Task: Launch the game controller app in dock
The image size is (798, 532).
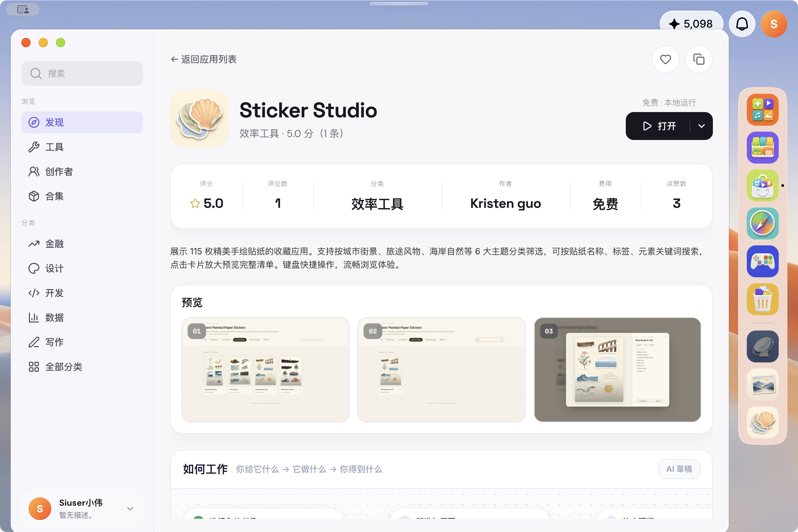Action: coord(762,261)
